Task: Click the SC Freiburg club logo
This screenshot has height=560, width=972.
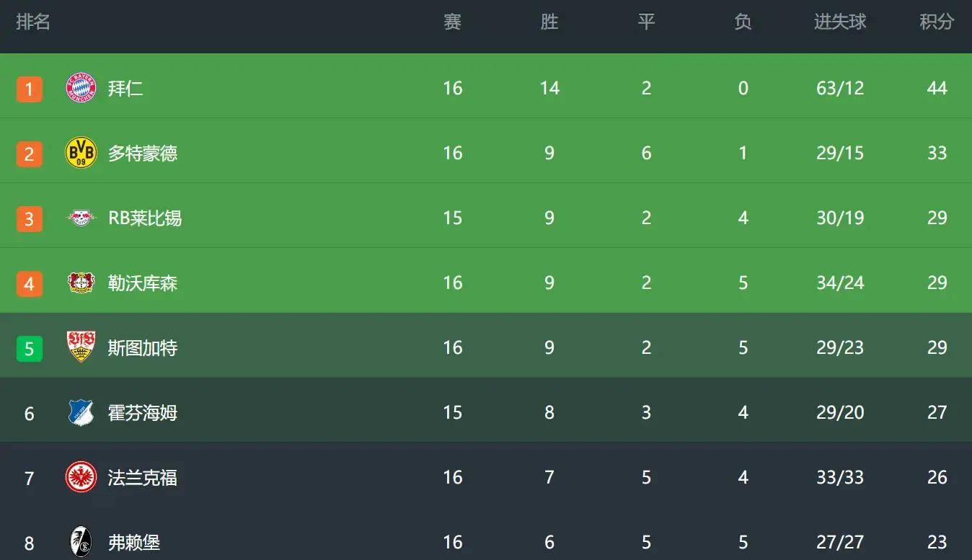Action: pyautogui.click(x=81, y=541)
